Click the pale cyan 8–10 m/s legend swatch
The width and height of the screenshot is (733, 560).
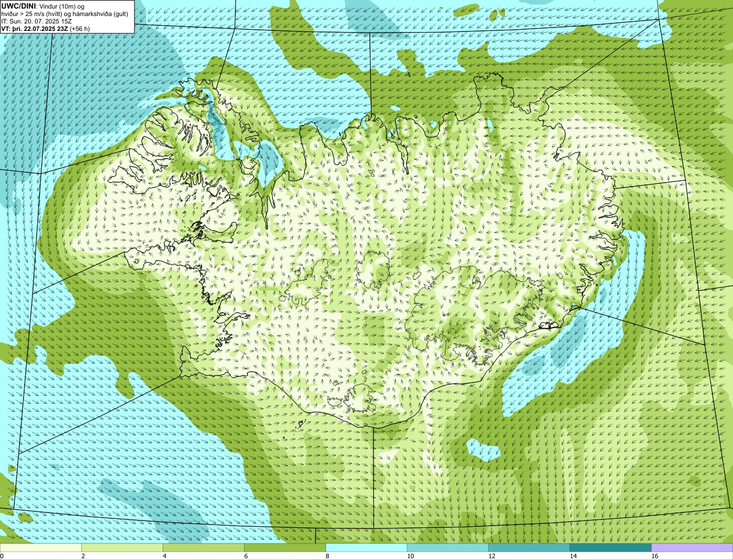click(366, 547)
